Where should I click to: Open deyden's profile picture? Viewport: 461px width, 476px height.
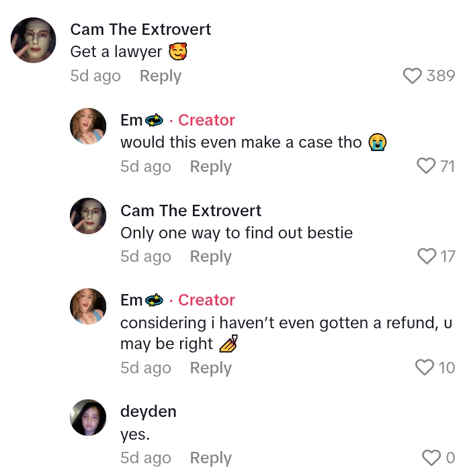(x=88, y=417)
